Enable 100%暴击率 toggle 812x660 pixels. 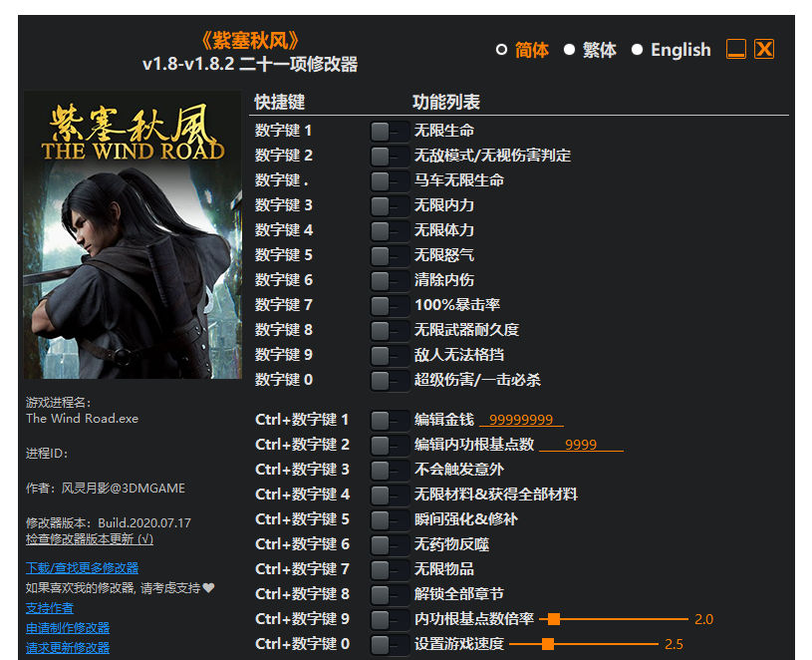[x=390, y=305]
